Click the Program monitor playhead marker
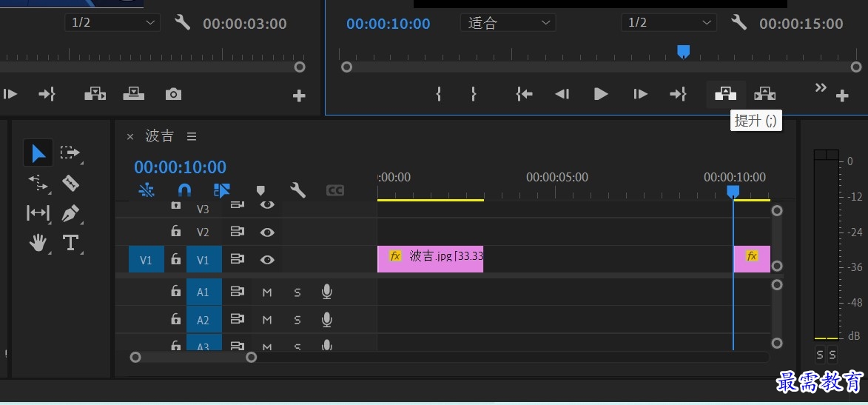This screenshot has height=405, width=868. pyautogui.click(x=684, y=52)
